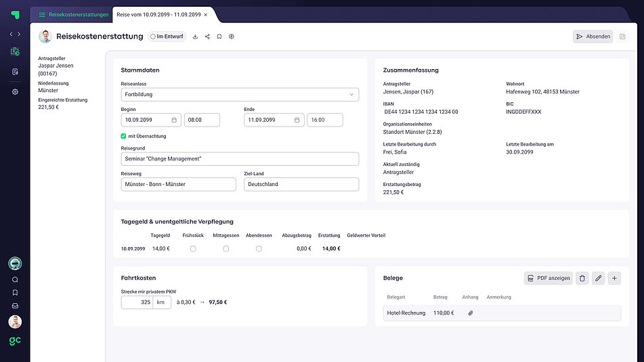Open the Ende date picker calendar
This screenshot has width=644, height=362.
297,120
